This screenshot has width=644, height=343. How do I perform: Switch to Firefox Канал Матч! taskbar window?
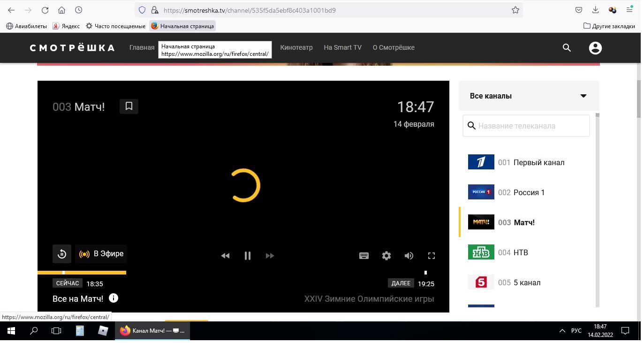point(152,331)
